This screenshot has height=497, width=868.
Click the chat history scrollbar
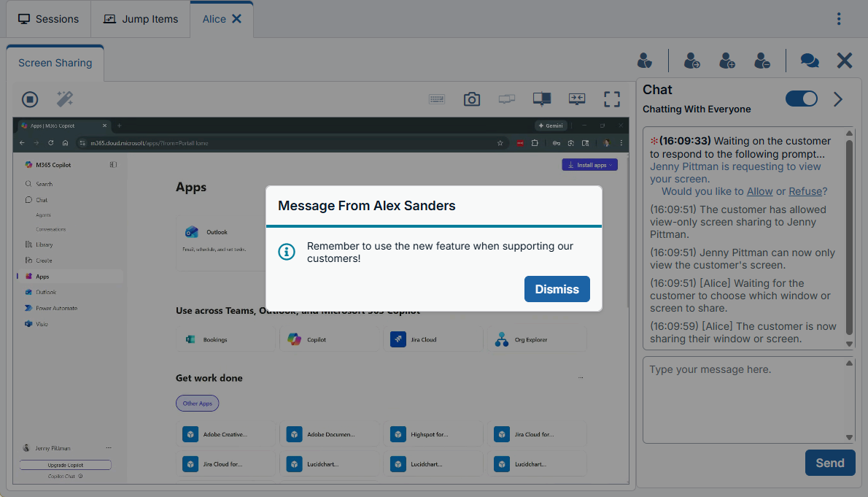click(849, 238)
